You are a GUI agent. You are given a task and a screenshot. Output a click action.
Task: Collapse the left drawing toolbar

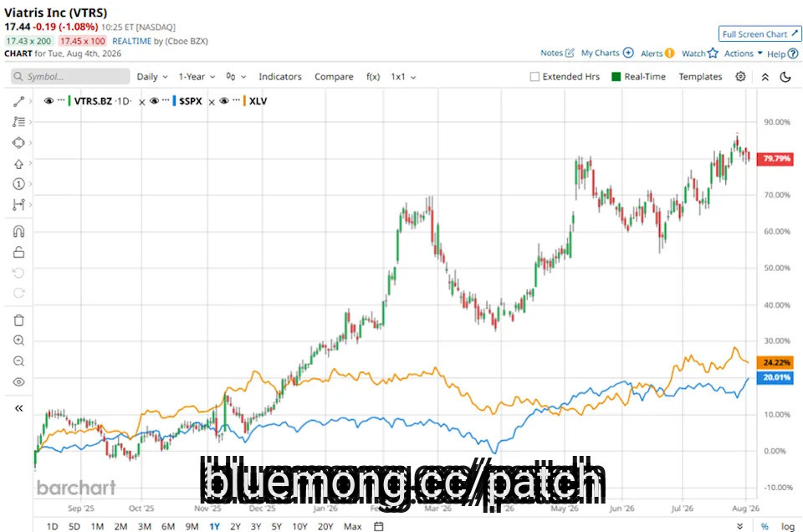coord(18,408)
